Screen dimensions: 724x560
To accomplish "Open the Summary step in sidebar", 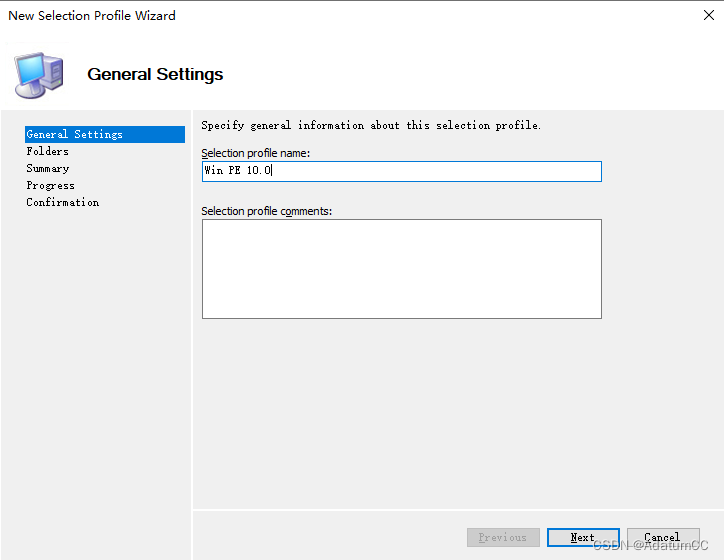I will (48, 168).
